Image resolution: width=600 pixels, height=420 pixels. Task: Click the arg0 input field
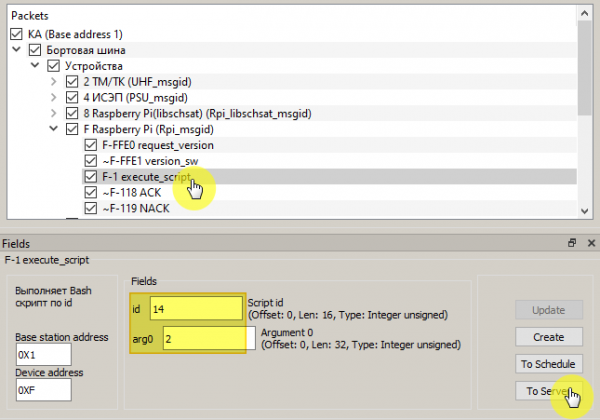206,339
